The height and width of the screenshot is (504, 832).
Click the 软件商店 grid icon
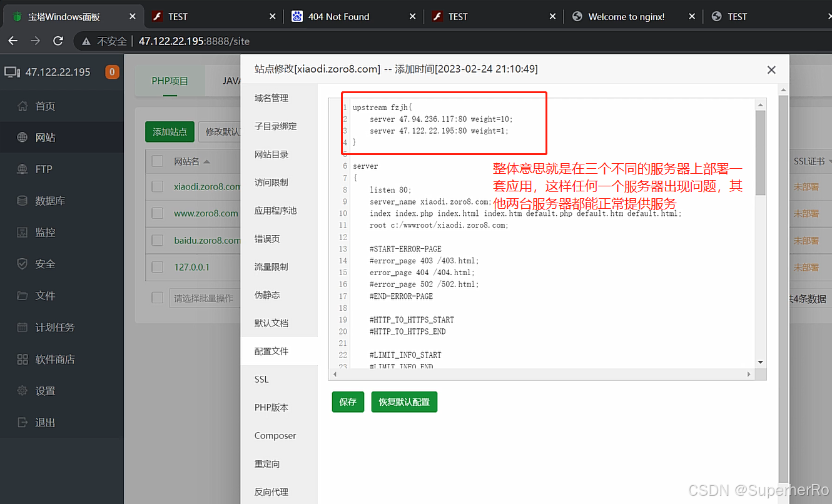[23, 359]
